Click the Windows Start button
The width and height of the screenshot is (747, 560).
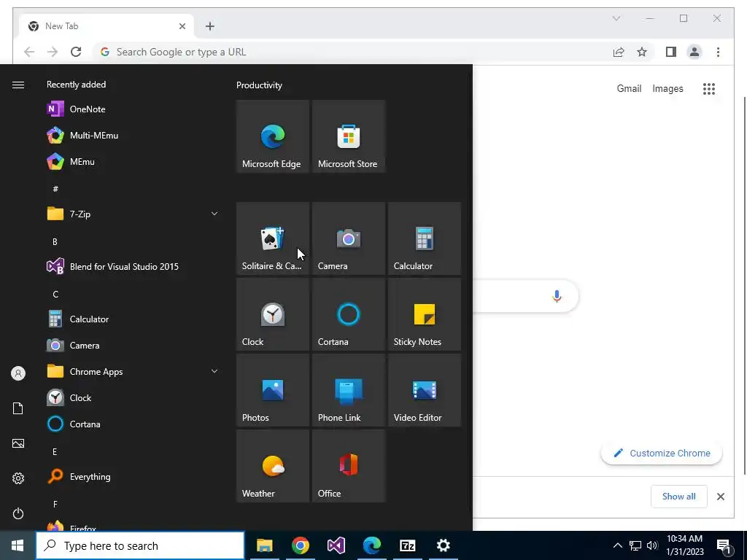[x=18, y=545]
